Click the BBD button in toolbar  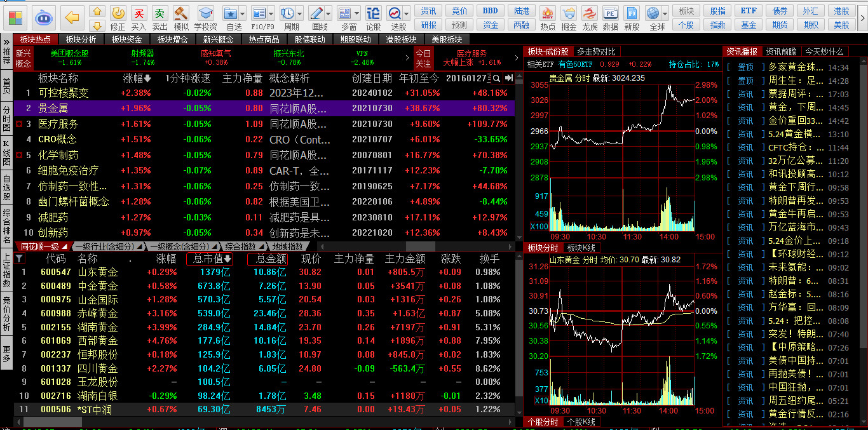tap(491, 11)
